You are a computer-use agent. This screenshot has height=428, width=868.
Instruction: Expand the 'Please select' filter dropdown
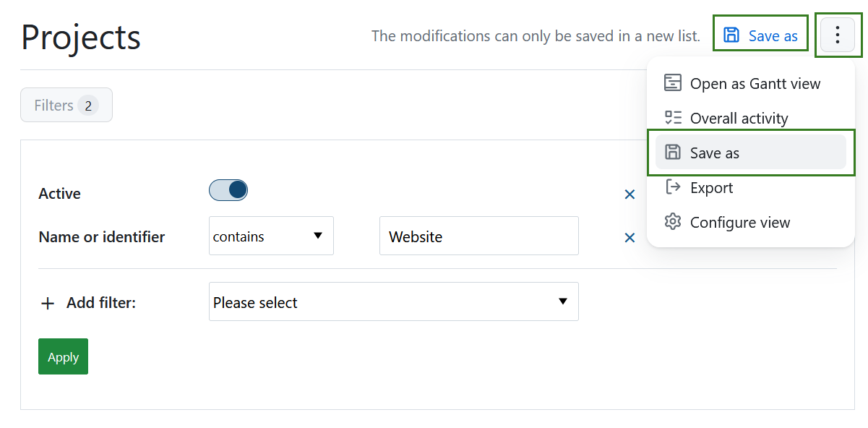pyautogui.click(x=393, y=302)
